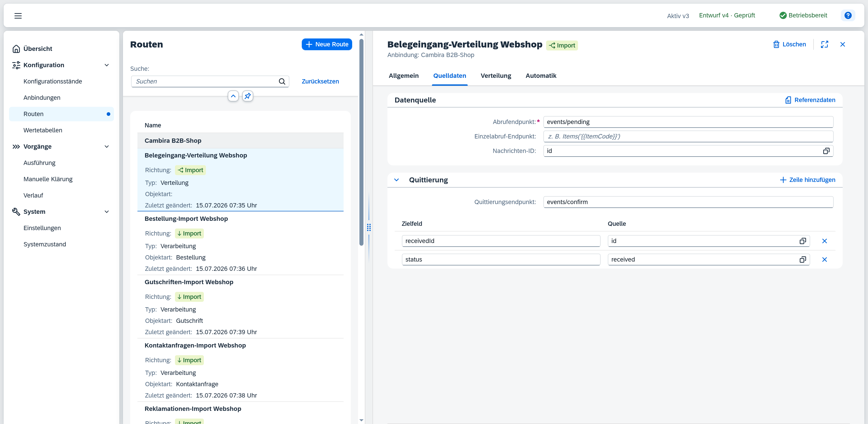Collapse the Konfiguration section chevron
Viewport: 868px width, 424px height.
pyautogui.click(x=107, y=65)
